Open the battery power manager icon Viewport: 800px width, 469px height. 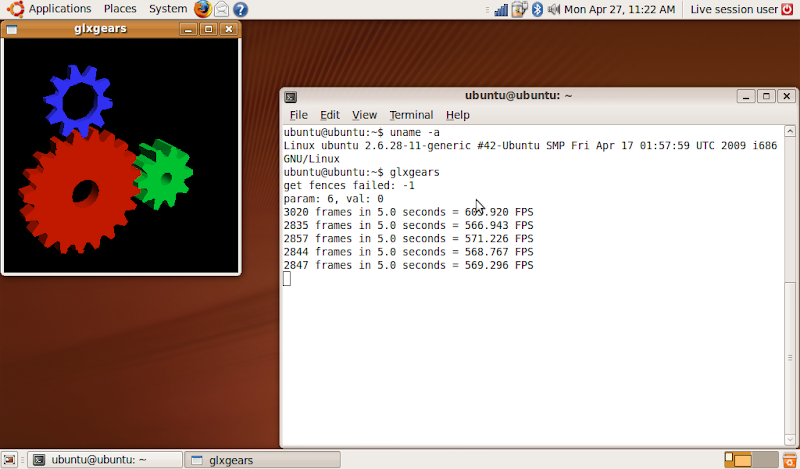(x=519, y=9)
